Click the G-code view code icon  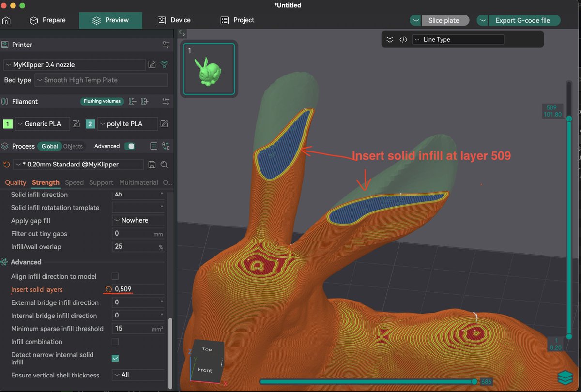[403, 40]
